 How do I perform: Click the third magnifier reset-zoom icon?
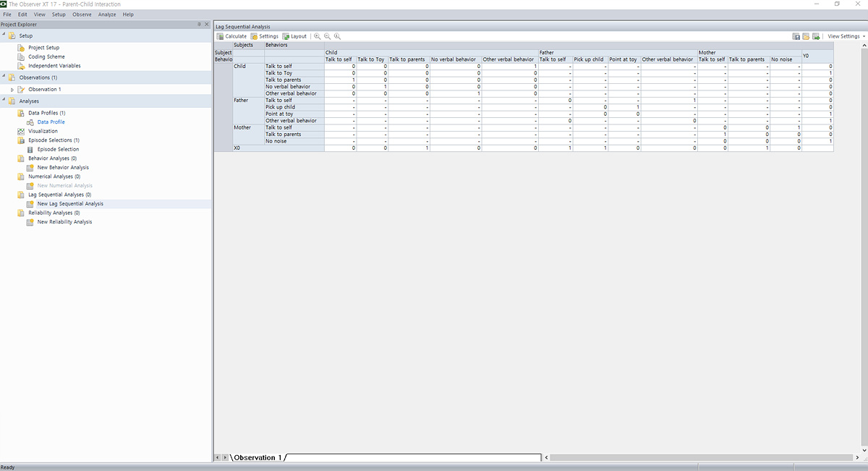pos(337,36)
